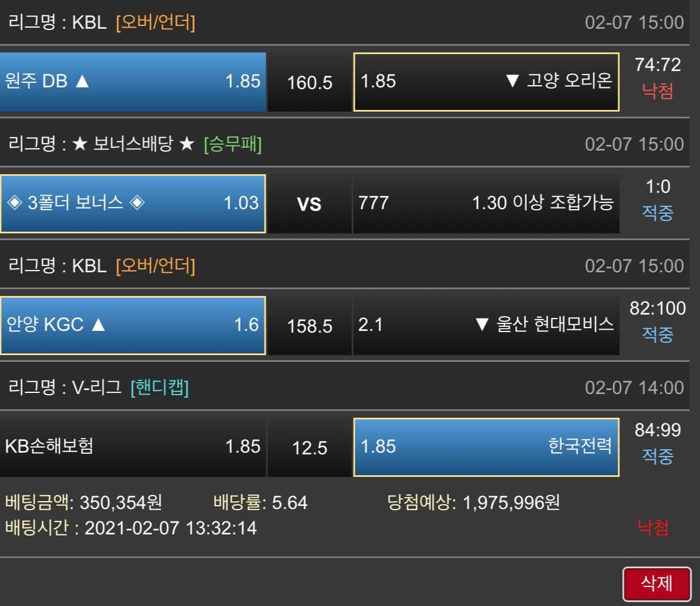Click the down triangle beside 울산 현대모비스
The image size is (700, 606).
482,325
